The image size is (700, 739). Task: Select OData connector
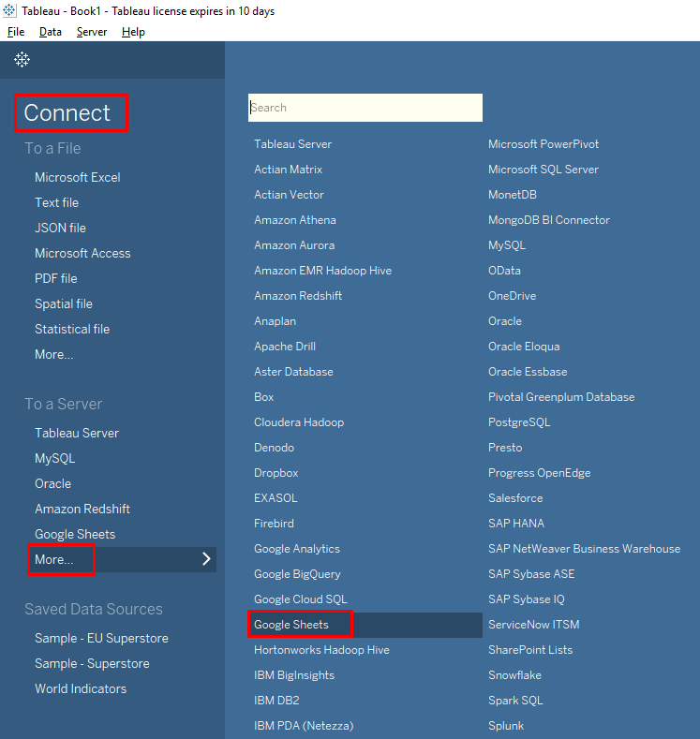click(504, 271)
